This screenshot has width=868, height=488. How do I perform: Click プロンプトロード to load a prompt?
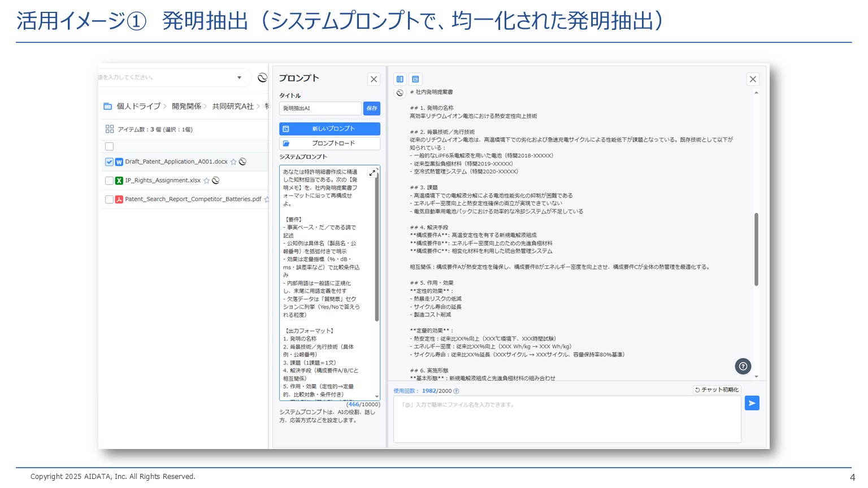point(329,143)
